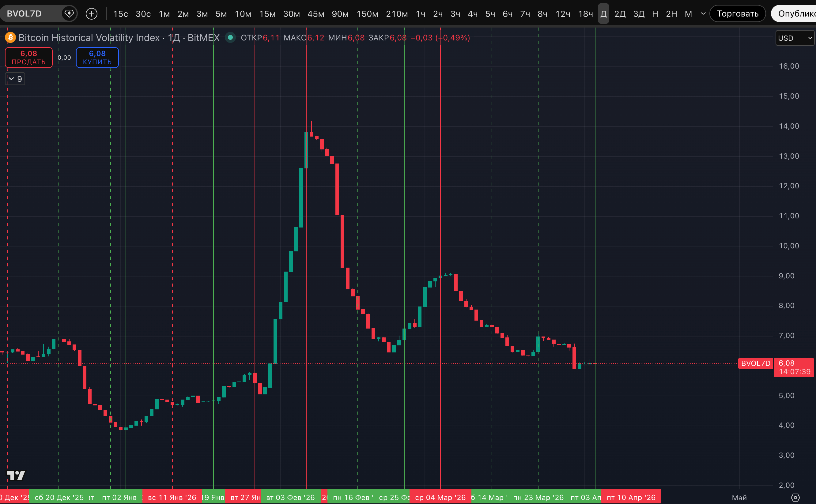Viewport: 816px width, 504px height.
Task: Switch to the Д daily timeframe
Action: coord(603,14)
